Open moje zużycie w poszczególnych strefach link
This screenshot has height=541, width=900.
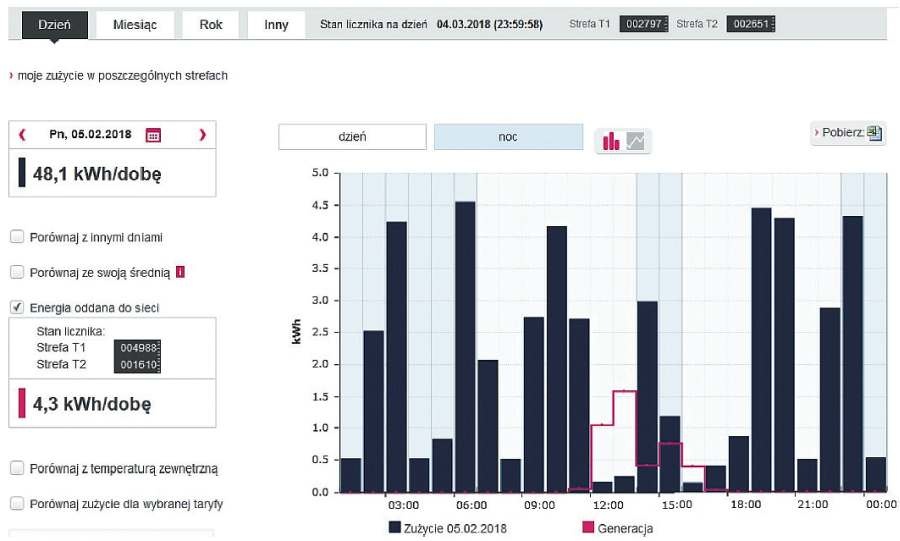click(122, 76)
